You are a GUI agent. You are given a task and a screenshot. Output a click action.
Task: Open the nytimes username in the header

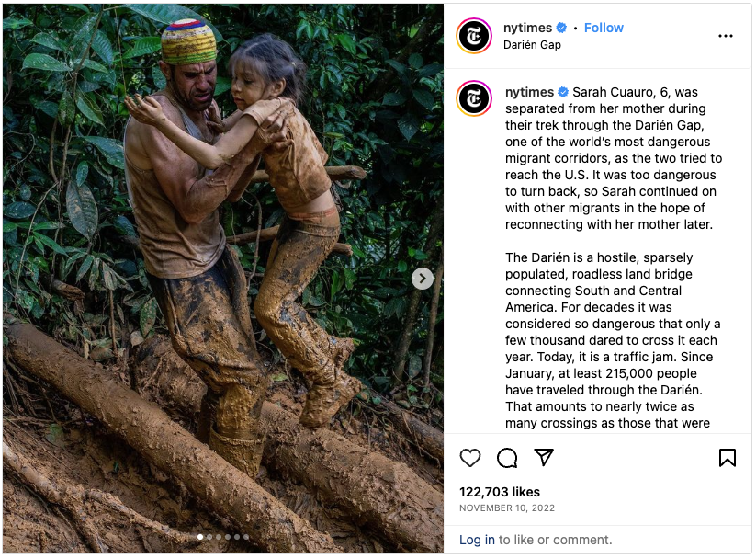click(x=528, y=28)
